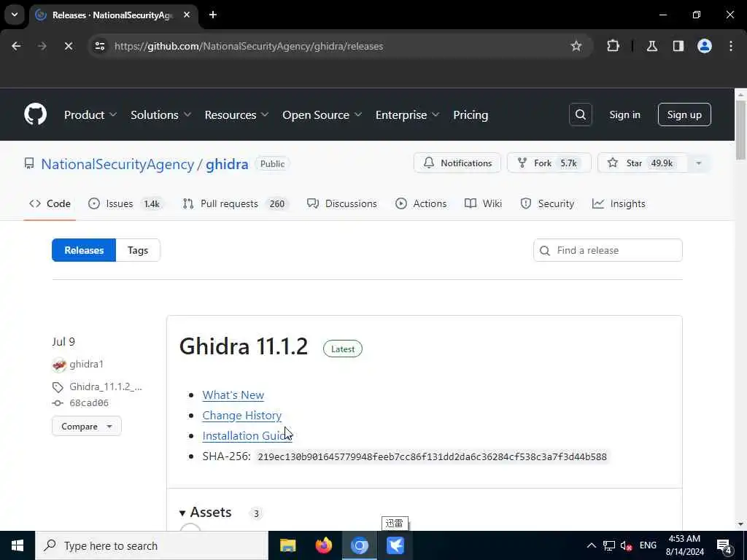Expand the Product menu

pos(90,114)
